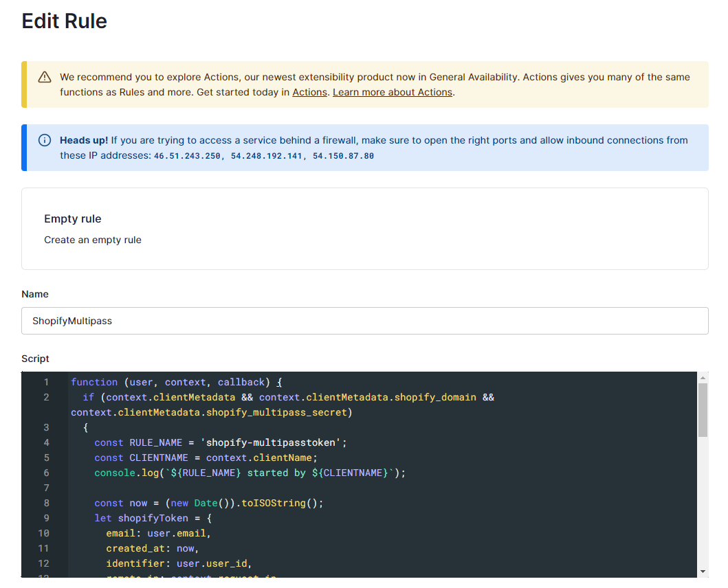Click the script editor vertical scrollbar thumb

point(703,410)
